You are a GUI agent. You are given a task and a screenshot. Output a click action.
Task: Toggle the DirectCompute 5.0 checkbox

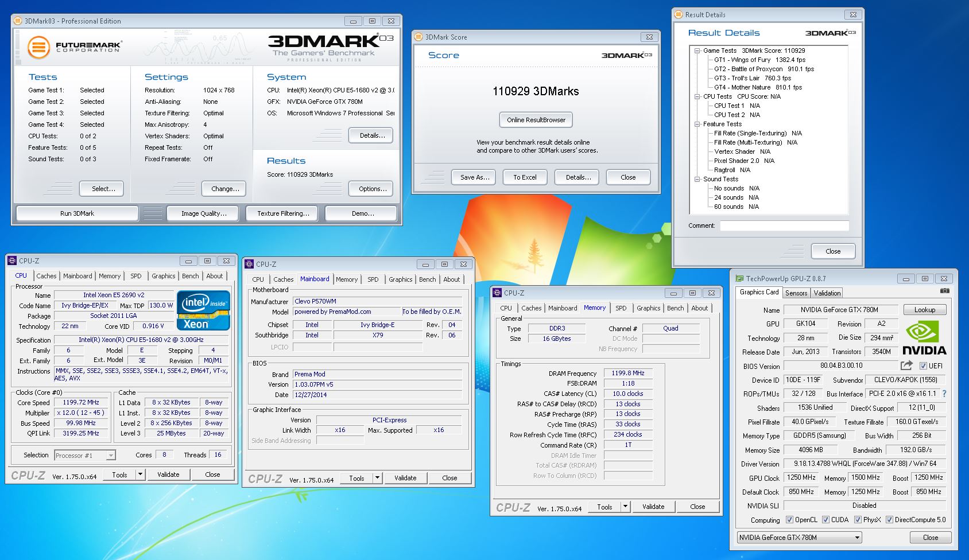(x=889, y=520)
